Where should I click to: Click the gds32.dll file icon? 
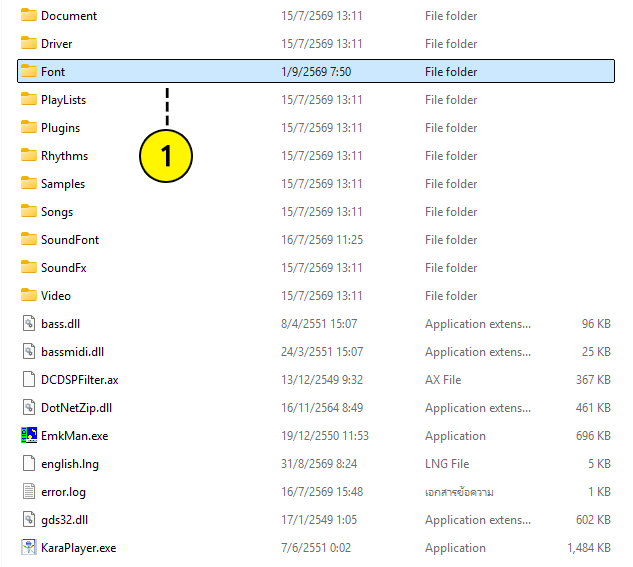coord(29,519)
